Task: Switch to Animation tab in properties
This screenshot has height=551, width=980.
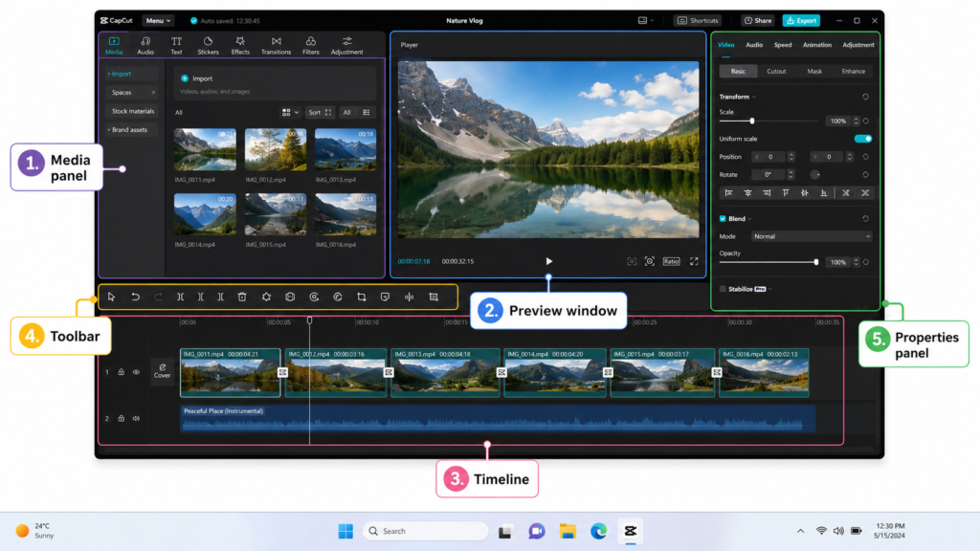Action: pos(817,45)
